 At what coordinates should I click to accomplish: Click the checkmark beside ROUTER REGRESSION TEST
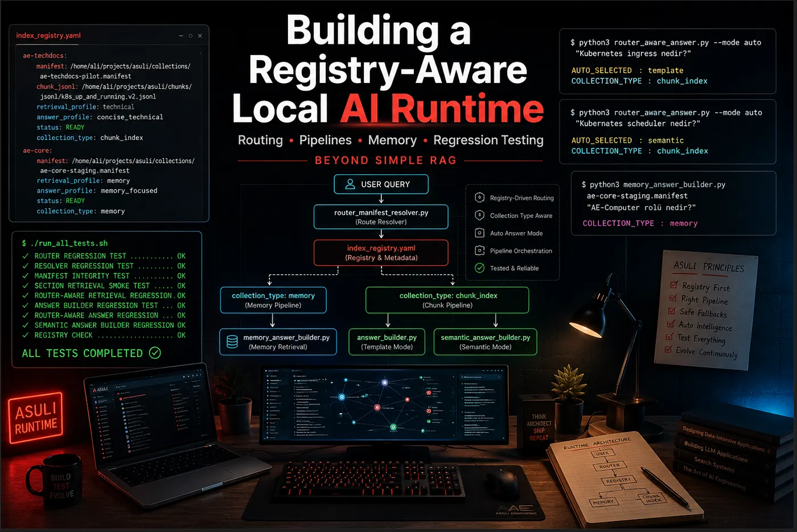[26, 256]
